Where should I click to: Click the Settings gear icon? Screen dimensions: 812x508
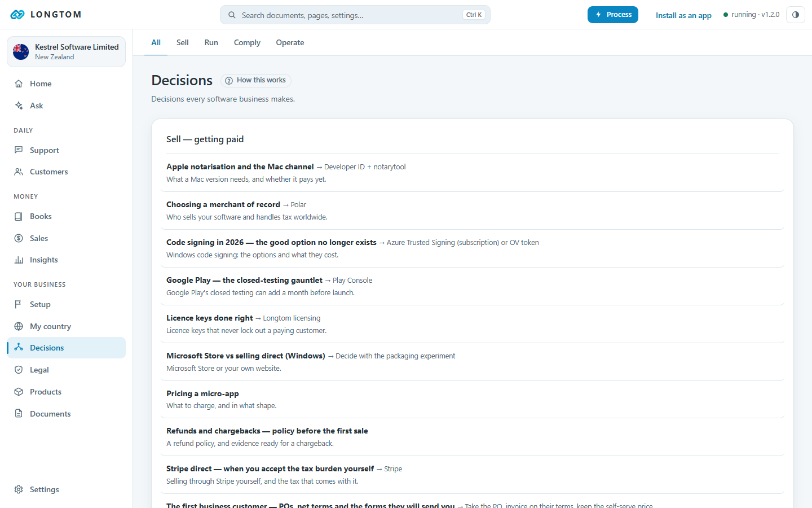(x=19, y=489)
